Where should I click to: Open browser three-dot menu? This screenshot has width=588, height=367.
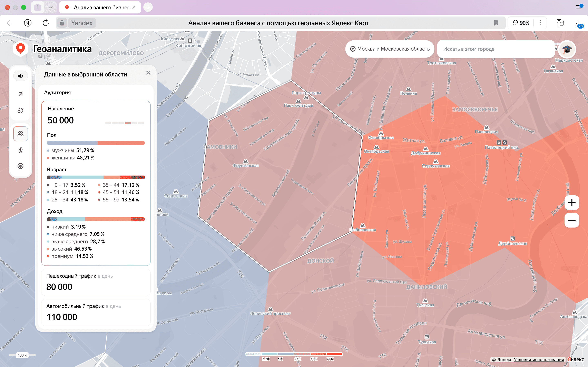(x=540, y=23)
